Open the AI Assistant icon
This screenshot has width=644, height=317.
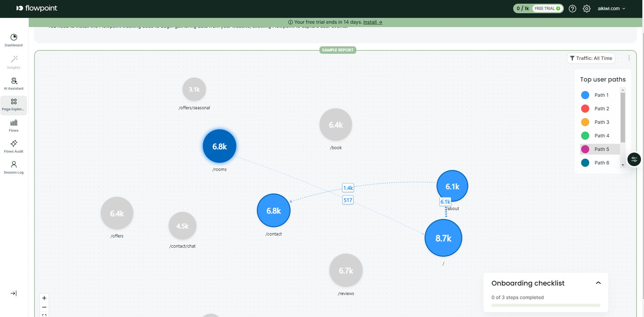[14, 81]
